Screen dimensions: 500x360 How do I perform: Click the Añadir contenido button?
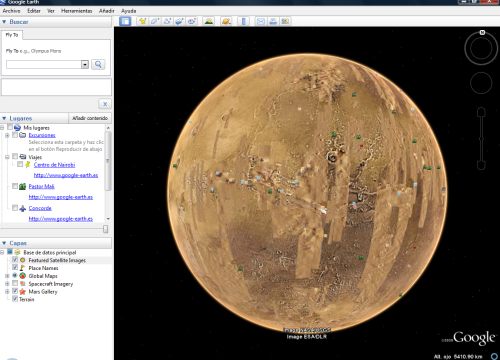90,118
